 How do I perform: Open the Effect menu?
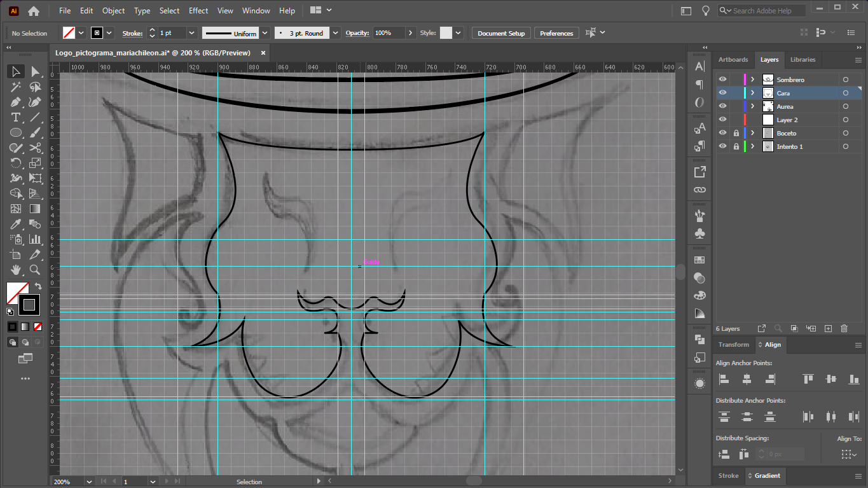[198, 11]
